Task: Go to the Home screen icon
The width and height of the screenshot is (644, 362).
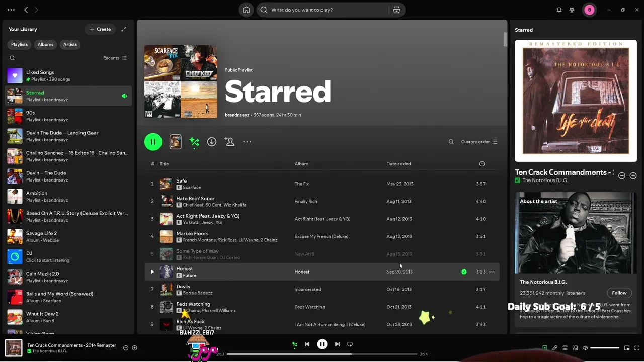Action: point(246,10)
